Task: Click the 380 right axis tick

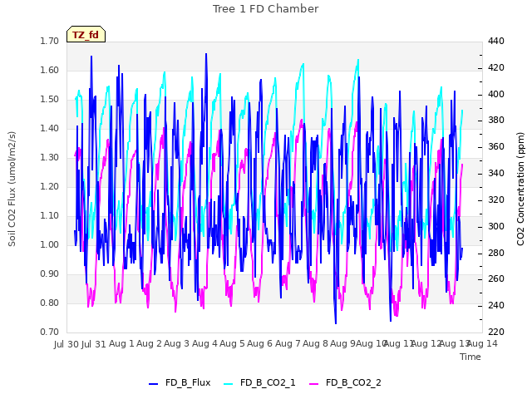Action: 496,120
